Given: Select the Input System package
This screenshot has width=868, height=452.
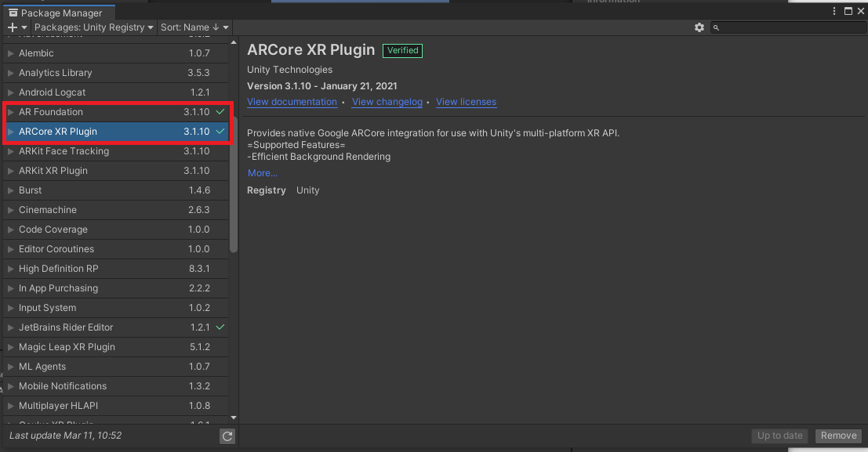Looking at the screenshot, I should pyautogui.click(x=116, y=308).
